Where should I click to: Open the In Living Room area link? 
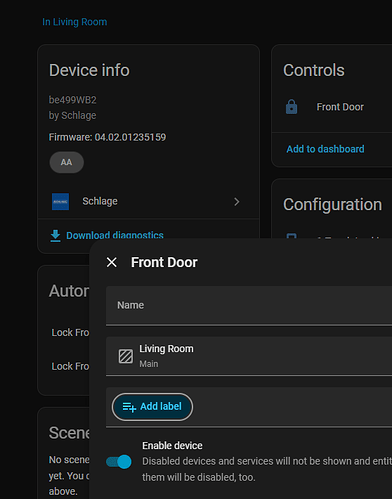click(x=74, y=22)
